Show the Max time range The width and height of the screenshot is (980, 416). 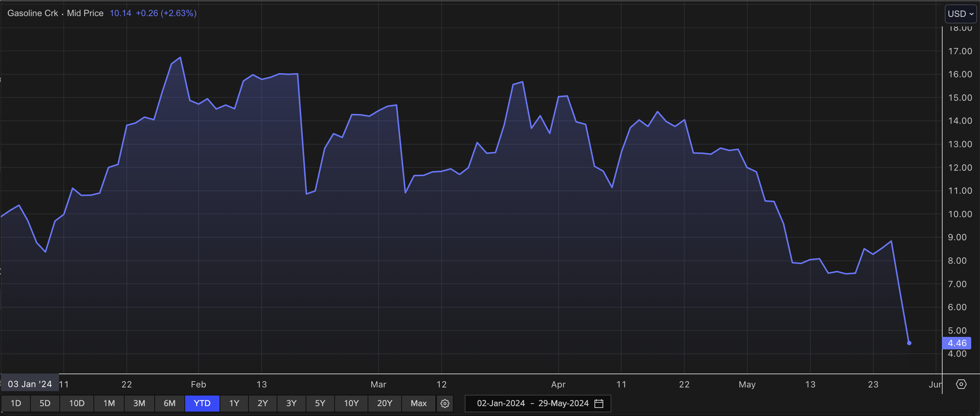click(x=419, y=404)
